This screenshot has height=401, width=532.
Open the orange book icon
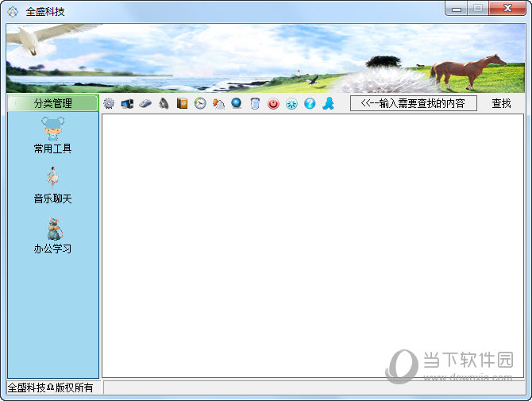point(182,103)
